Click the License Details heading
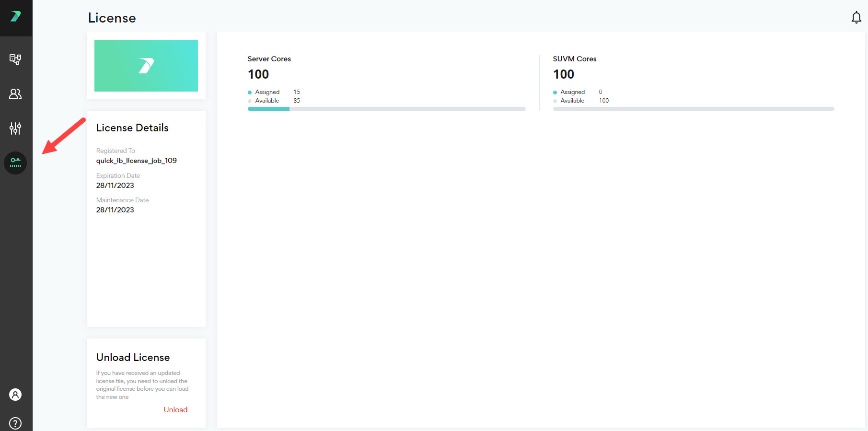868x431 pixels. tap(132, 128)
